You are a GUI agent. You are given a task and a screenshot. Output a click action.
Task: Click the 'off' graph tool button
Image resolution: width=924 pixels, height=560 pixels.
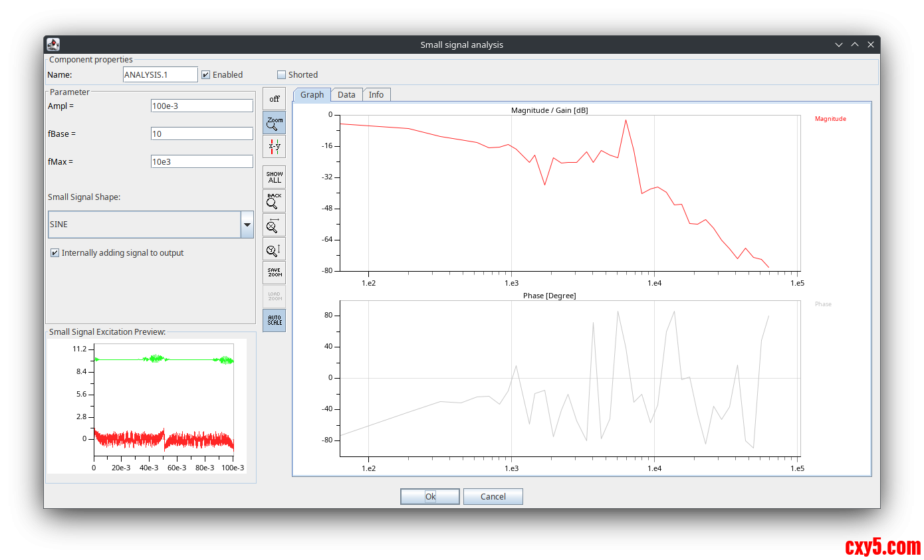[x=274, y=99]
